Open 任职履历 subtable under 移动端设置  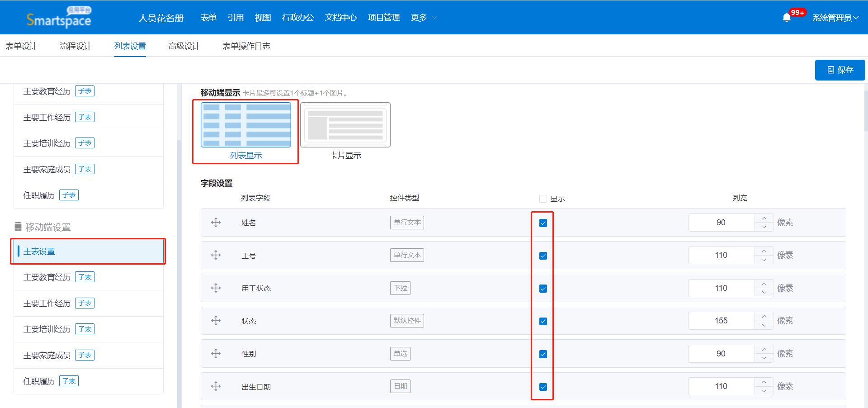tap(88, 381)
